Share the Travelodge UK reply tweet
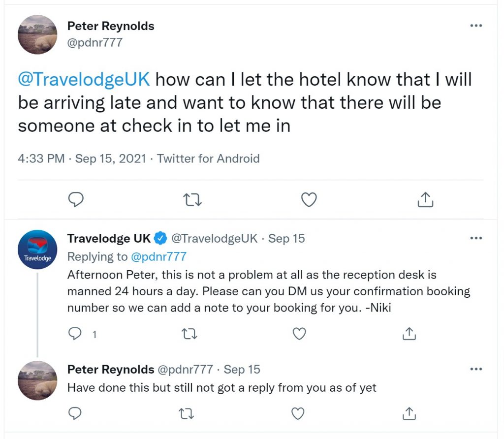This screenshot has height=439, width=504. [409, 334]
